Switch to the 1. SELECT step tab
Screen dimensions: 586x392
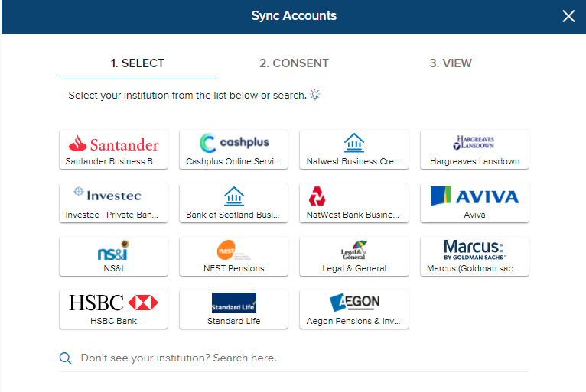[138, 63]
